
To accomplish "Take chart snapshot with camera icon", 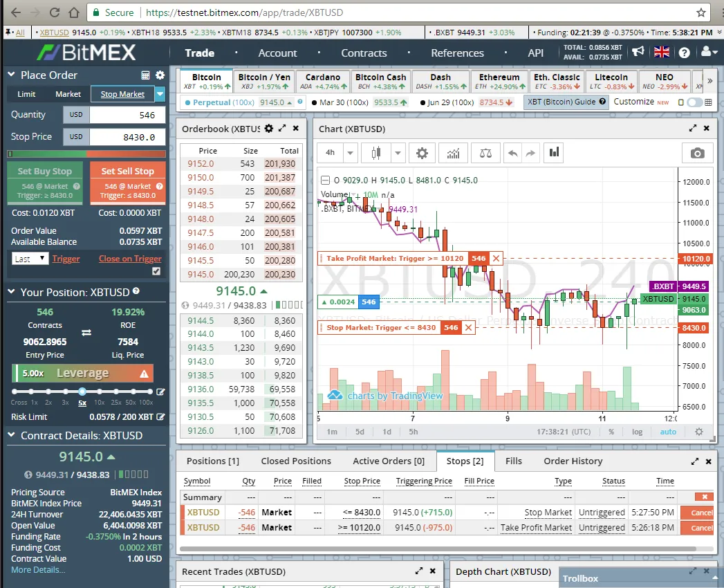I will (x=697, y=154).
